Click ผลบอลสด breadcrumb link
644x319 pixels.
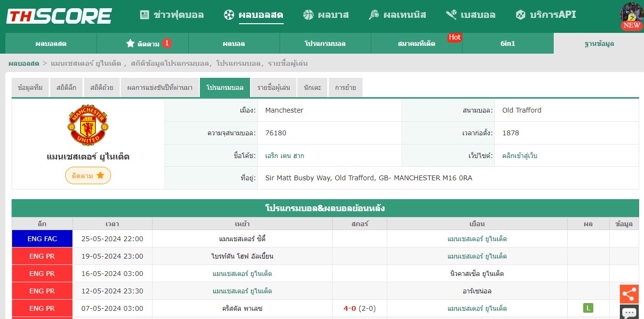pos(24,63)
